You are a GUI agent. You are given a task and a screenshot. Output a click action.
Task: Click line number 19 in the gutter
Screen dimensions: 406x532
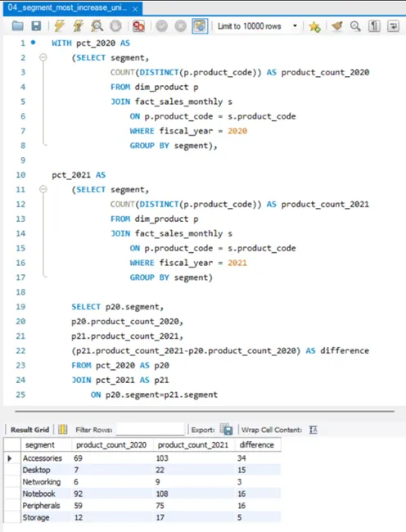point(20,307)
